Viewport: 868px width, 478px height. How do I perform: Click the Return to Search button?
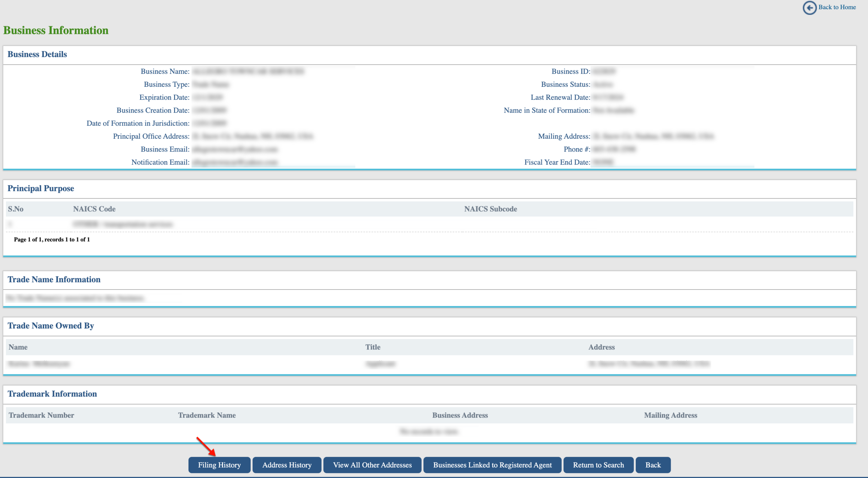[x=598, y=465]
